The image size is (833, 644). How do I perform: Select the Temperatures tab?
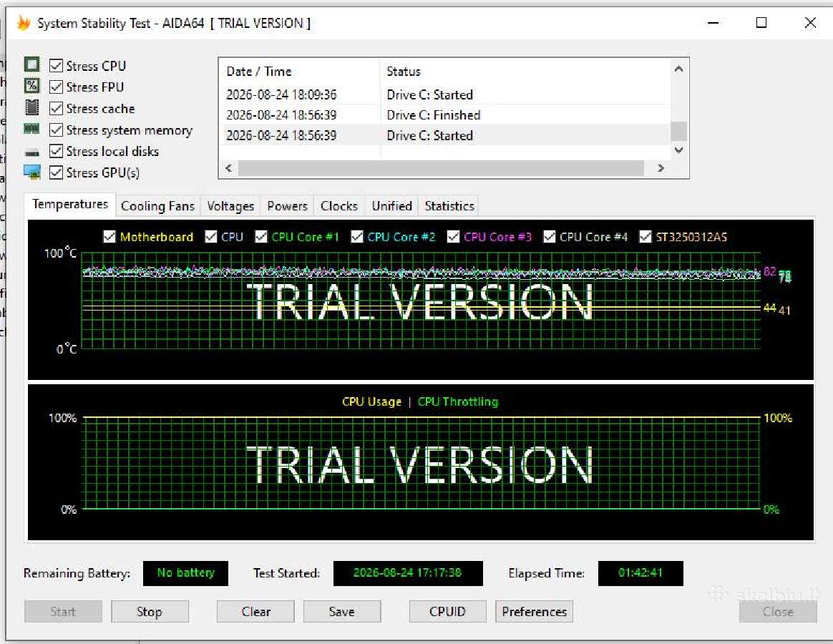click(70, 204)
